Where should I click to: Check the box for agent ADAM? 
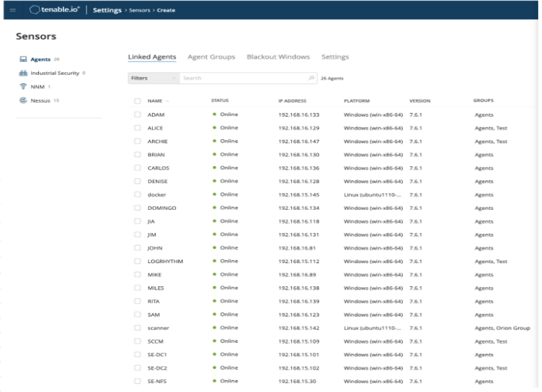[138, 114]
